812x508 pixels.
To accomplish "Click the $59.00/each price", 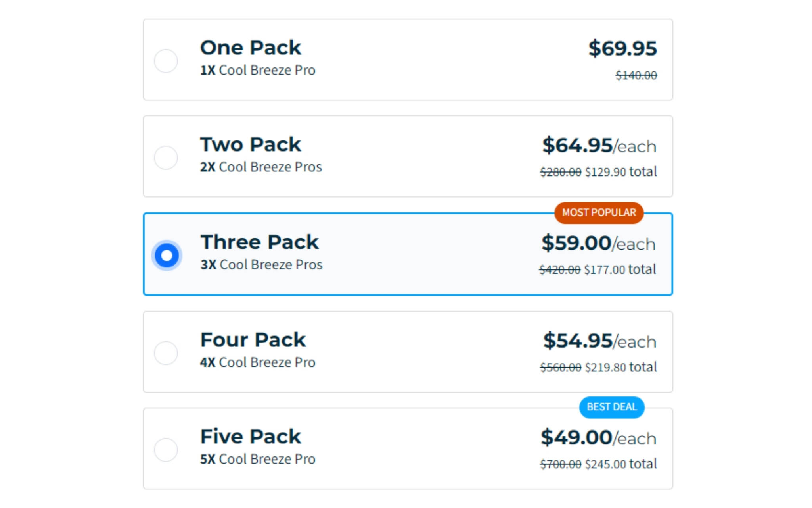I will pyautogui.click(x=598, y=243).
